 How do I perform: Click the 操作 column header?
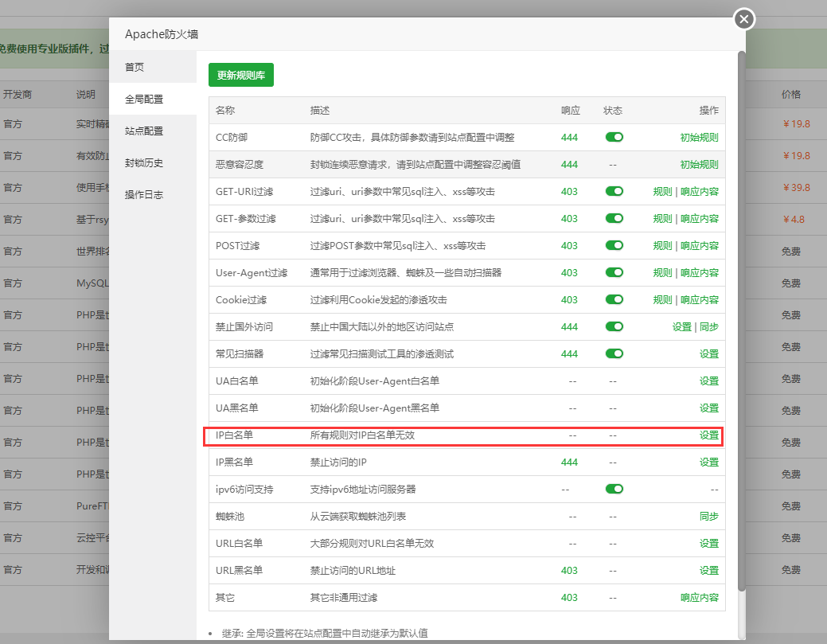[x=709, y=110]
